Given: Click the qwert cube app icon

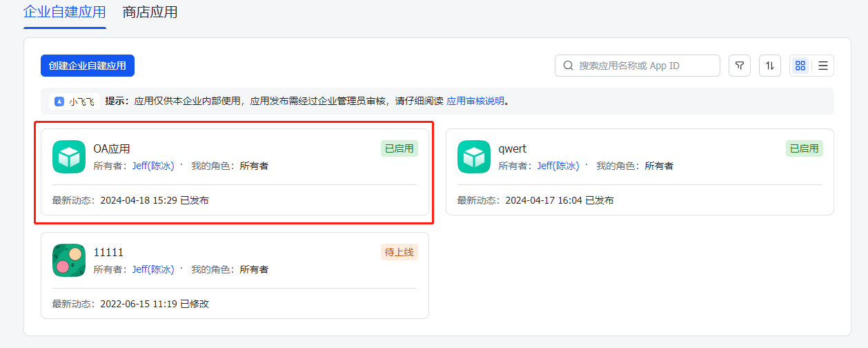Looking at the screenshot, I should [474, 157].
